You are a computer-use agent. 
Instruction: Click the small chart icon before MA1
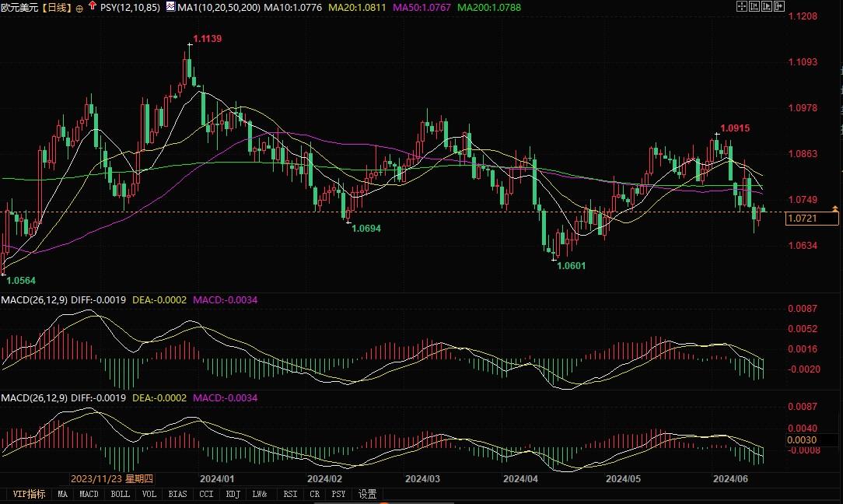pos(170,6)
